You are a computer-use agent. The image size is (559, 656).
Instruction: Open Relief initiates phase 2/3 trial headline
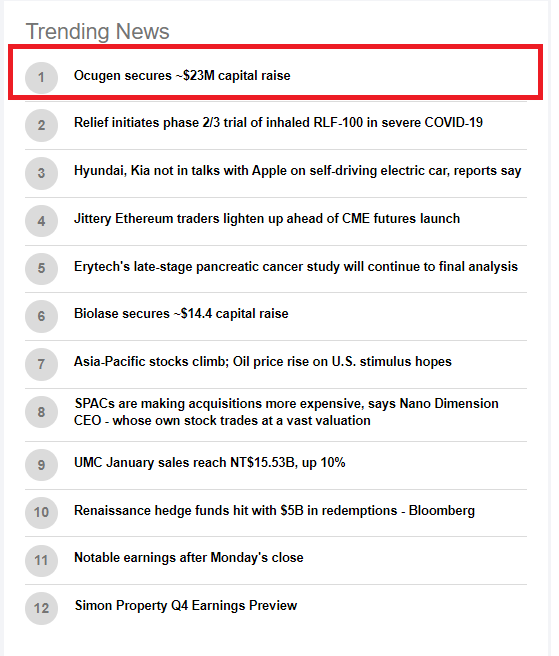click(x=278, y=123)
